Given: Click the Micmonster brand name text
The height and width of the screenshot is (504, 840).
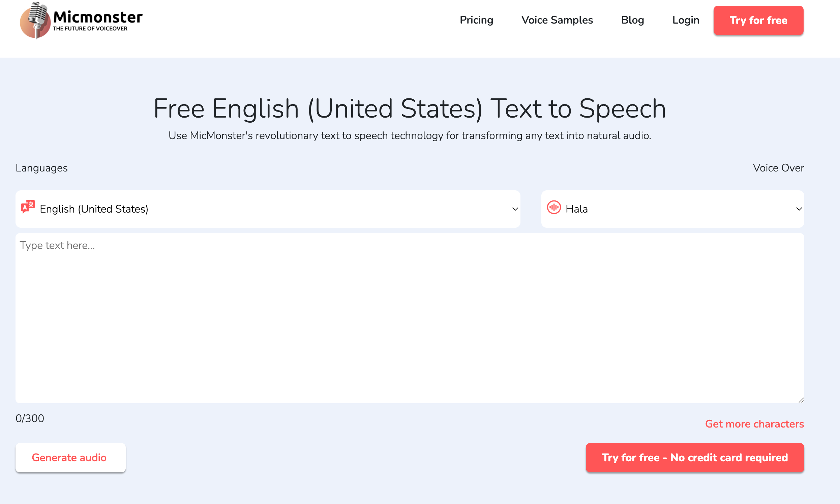Looking at the screenshot, I should tap(98, 17).
